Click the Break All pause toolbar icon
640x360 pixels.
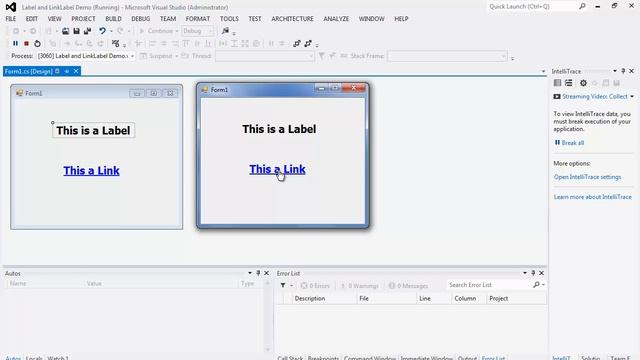[x=16, y=43]
